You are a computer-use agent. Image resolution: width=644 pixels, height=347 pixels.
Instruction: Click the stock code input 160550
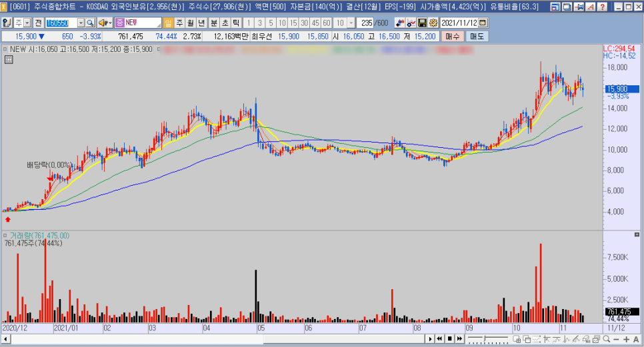point(61,23)
